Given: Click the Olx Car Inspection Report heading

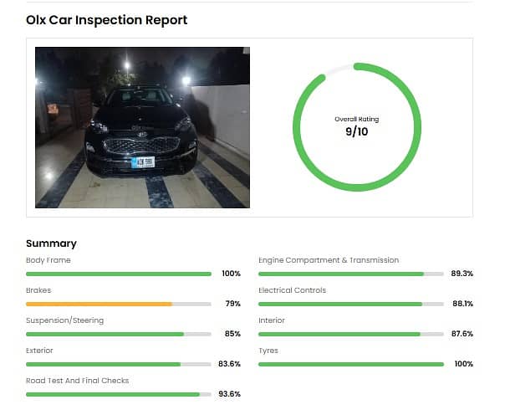Looking at the screenshot, I should [107, 20].
